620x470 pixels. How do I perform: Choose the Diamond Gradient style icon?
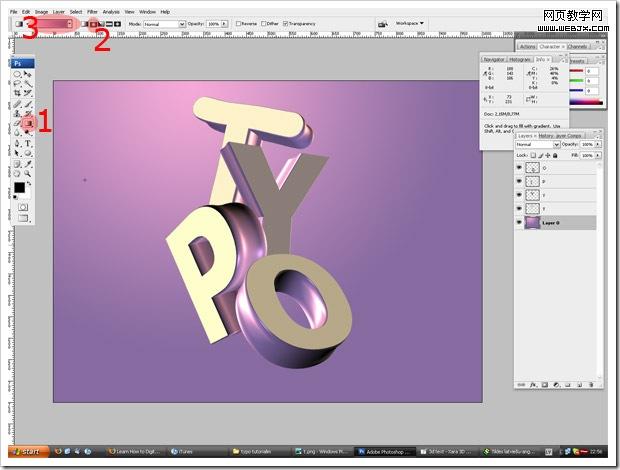coord(117,24)
